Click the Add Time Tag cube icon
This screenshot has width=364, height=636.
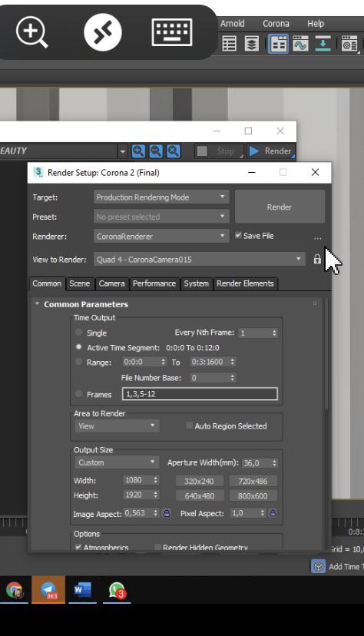318,566
